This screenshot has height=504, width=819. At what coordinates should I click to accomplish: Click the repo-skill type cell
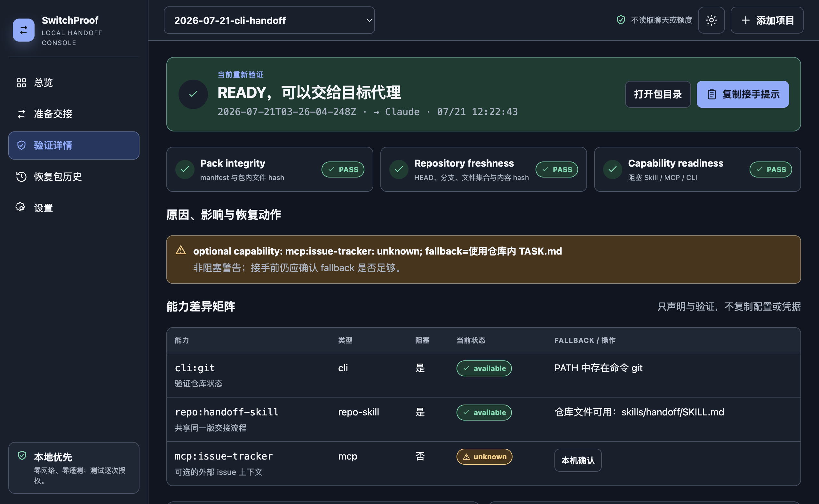(359, 412)
